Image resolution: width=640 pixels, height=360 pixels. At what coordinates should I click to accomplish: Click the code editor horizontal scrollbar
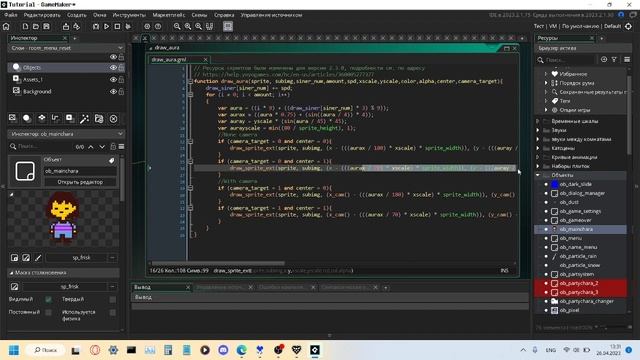218,263
